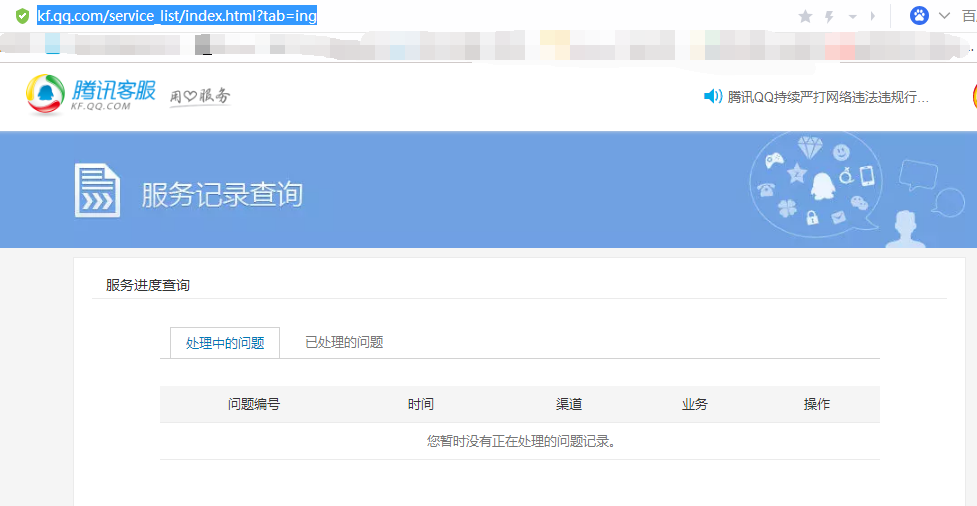
Task: Click the Baidu paw search engine icon
Action: (x=919, y=16)
